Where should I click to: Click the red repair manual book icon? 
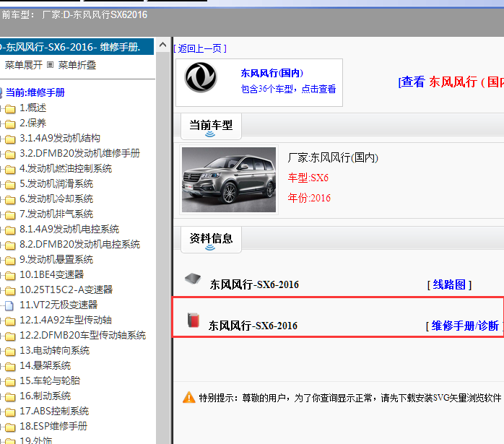pos(194,320)
